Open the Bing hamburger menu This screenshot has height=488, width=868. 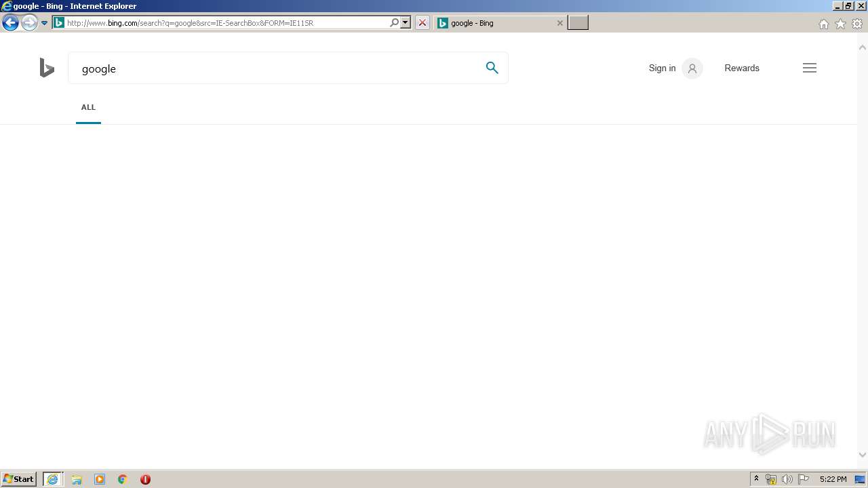[810, 68]
